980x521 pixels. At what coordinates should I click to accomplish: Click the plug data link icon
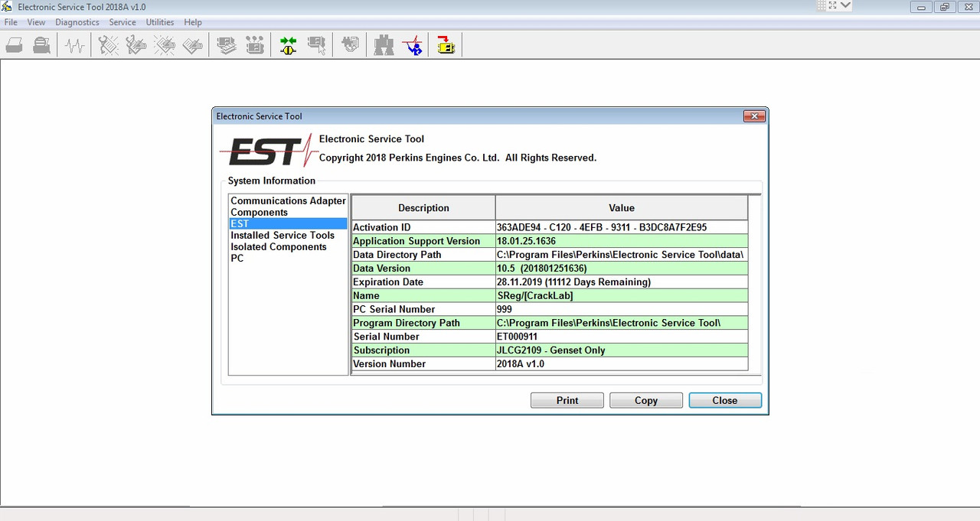[351, 46]
